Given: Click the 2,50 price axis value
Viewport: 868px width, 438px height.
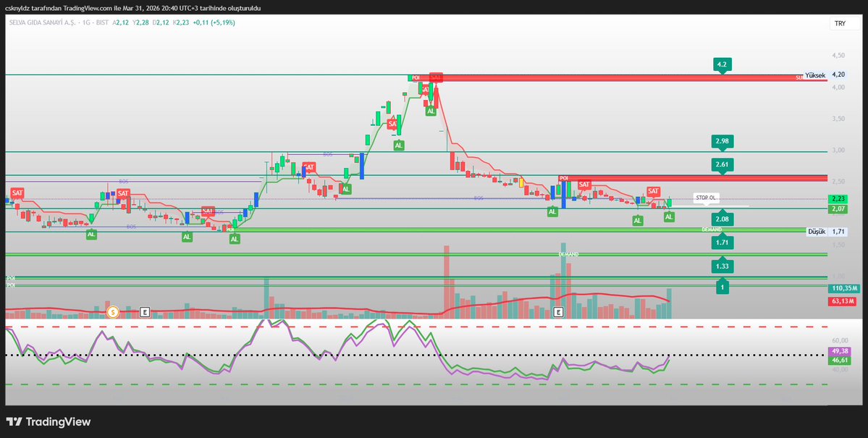Looking at the screenshot, I should click(838, 182).
